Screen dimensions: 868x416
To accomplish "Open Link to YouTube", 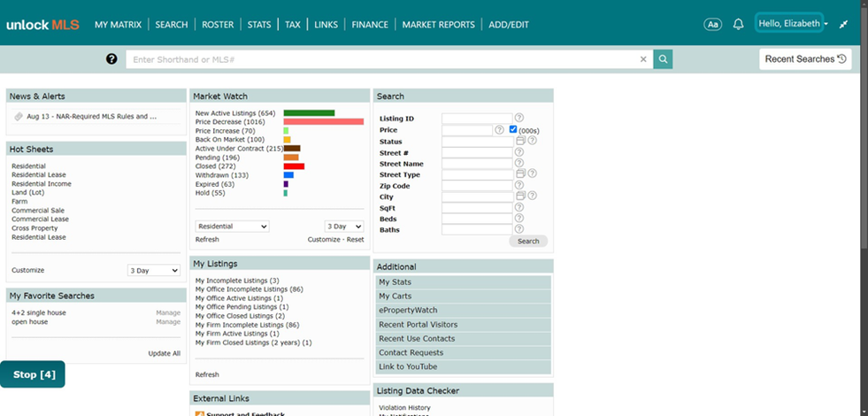I will 464,366.
